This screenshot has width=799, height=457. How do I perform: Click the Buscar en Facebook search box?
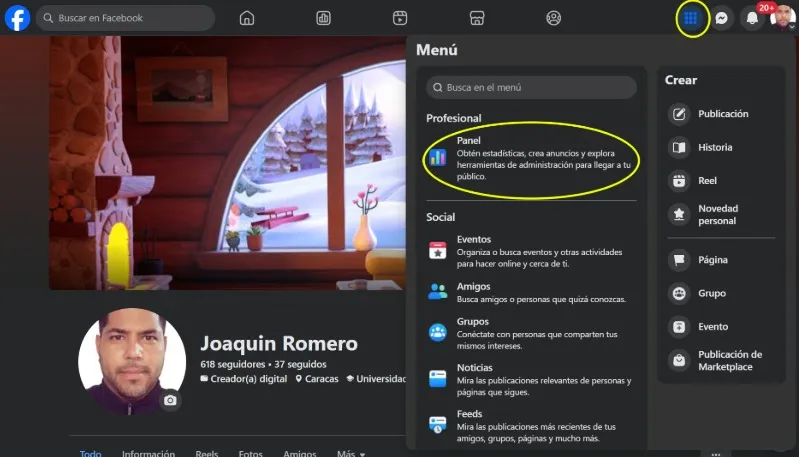tap(125, 18)
